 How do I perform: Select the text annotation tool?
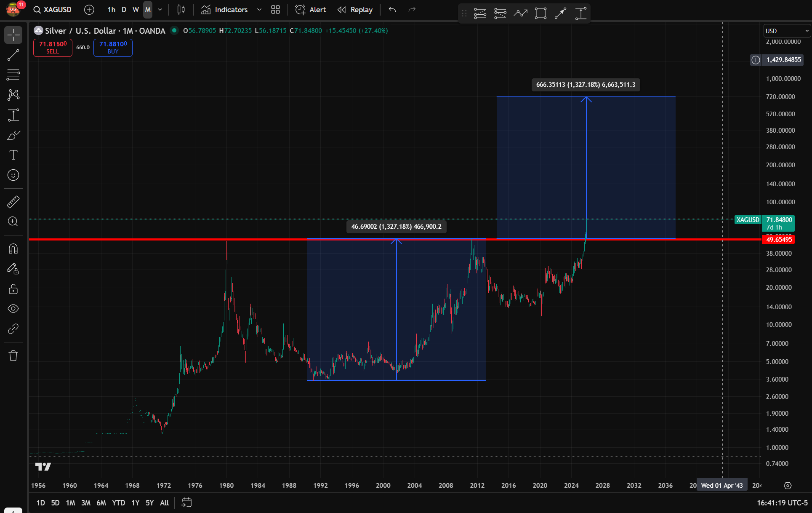click(13, 155)
